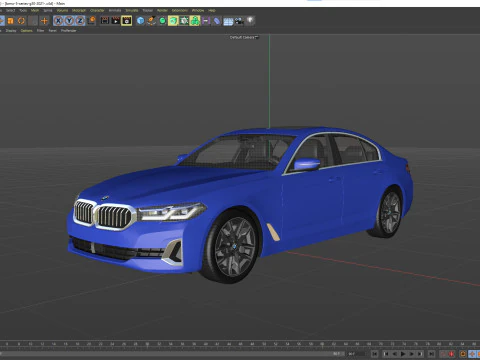Open the Simulate menu
This screenshot has height=360, width=480.
pyautogui.click(x=132, y=10)
